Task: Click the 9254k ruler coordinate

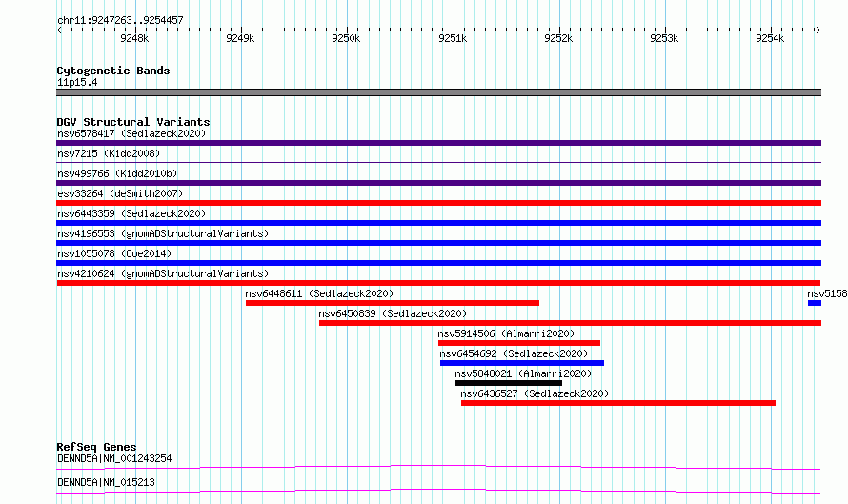Action: click(x=770, y=38)
